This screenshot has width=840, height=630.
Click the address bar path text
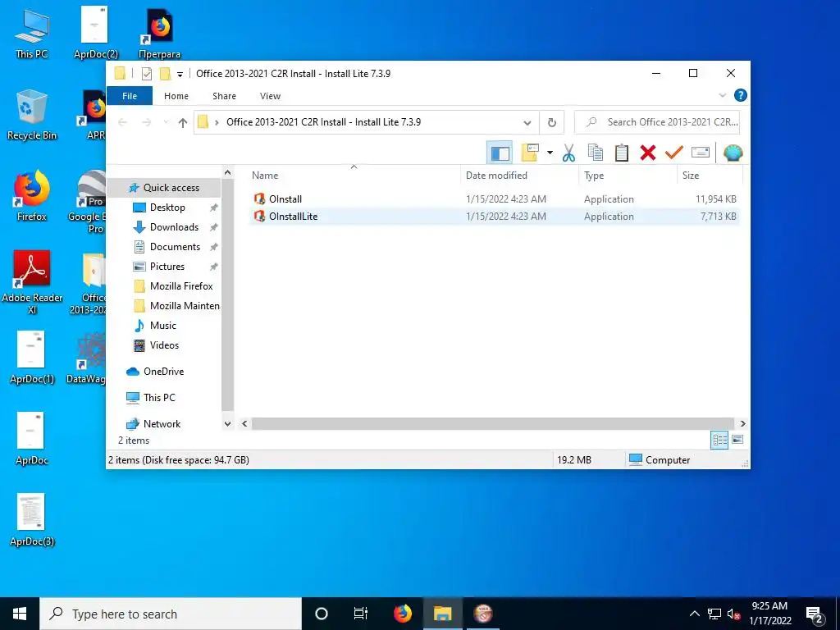coord(323,122)
